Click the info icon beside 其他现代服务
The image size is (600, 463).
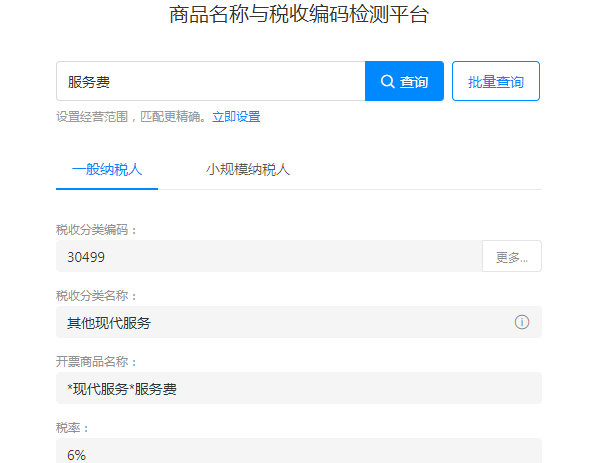(x=522, y=322)
